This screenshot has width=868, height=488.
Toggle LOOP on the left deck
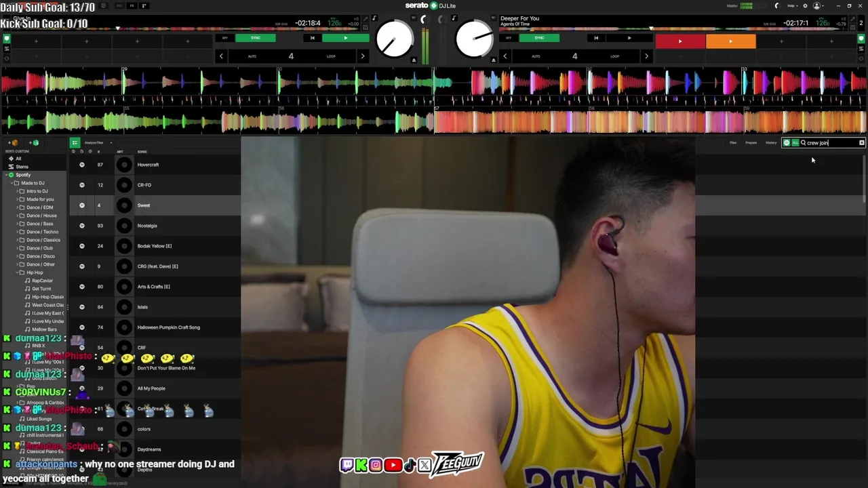point(331,56)
